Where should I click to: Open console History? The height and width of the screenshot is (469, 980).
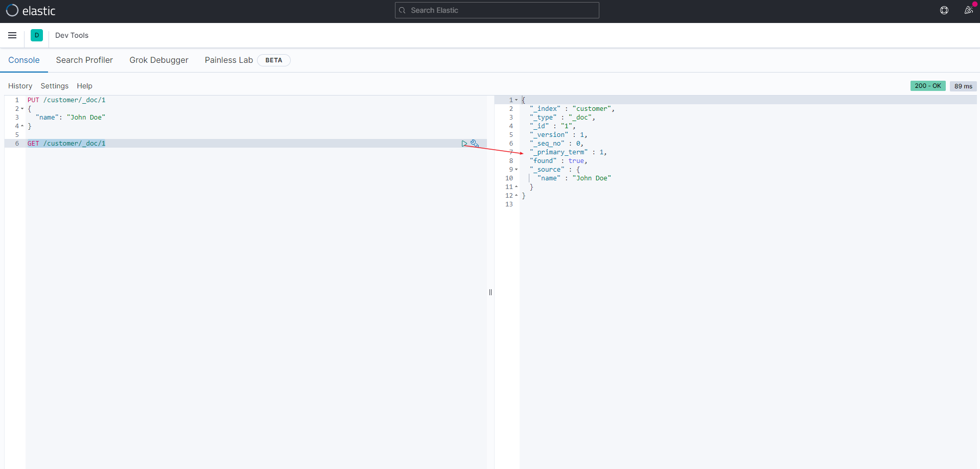pyautogui.click(x=20, y=86)
